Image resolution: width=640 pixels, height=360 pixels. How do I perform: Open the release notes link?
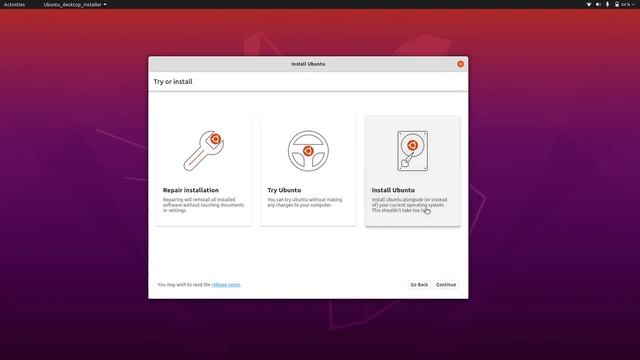(x=226, y=284)
